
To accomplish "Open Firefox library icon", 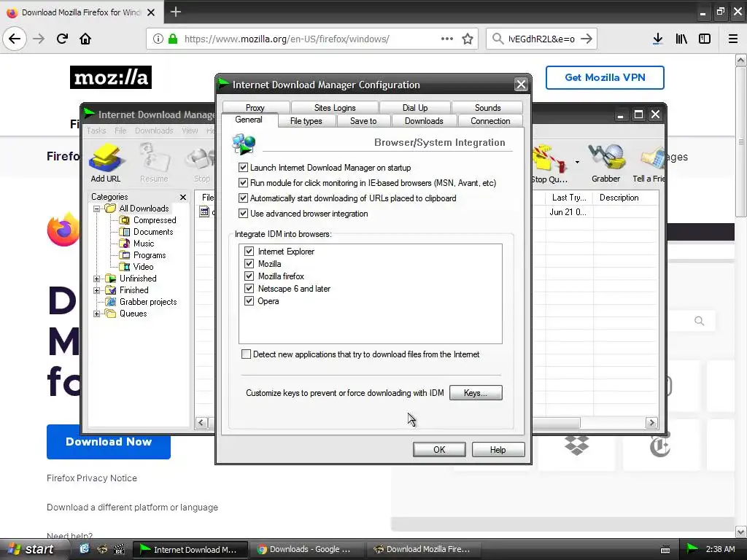I will [681, 39].
